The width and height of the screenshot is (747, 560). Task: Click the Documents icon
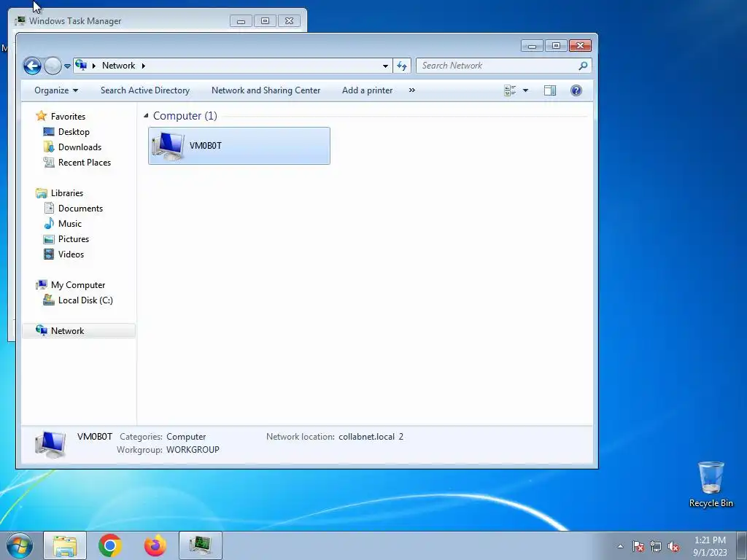(49, 208)
